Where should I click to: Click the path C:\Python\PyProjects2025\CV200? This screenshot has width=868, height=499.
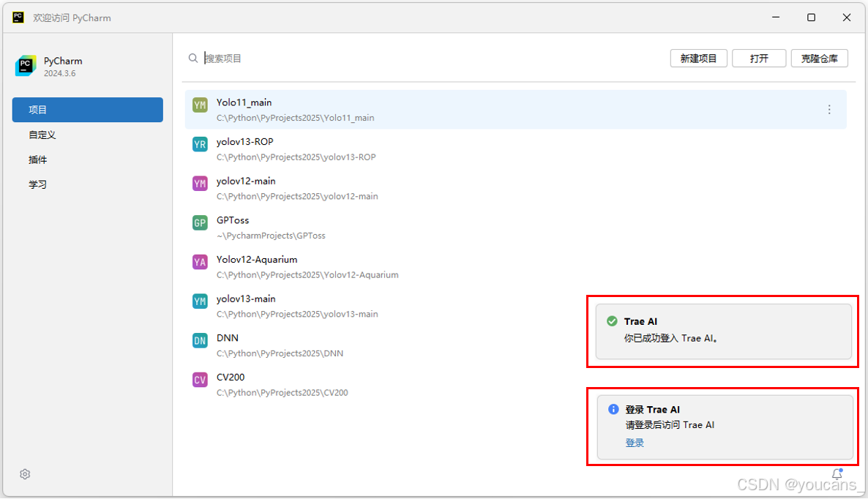[283, 393]
